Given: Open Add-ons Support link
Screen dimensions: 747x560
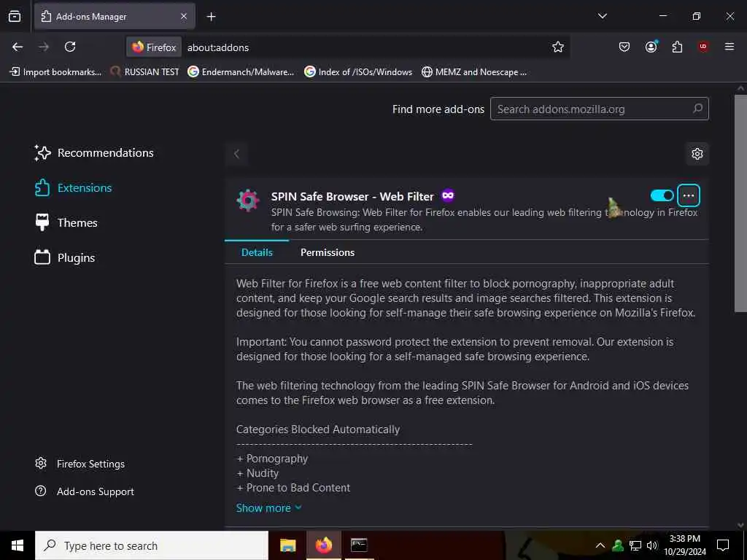Looking at the screenshot, I should coord(85,491).
